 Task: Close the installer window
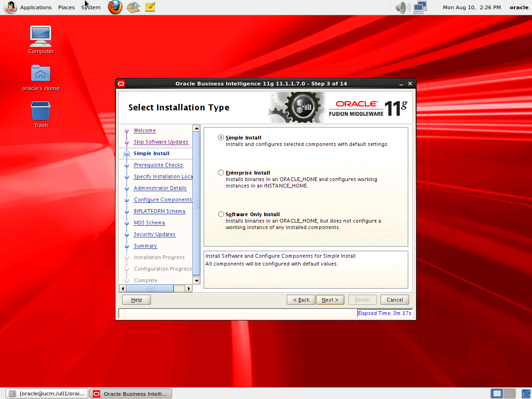410,84
